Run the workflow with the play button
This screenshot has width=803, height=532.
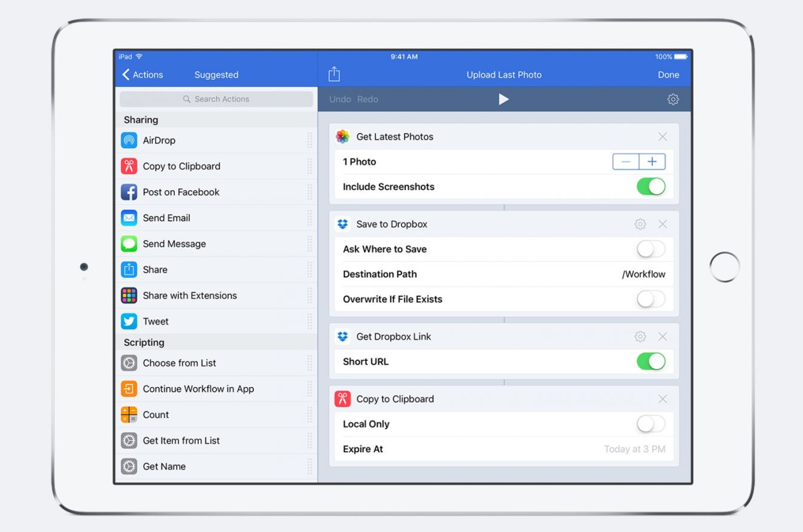point(504,99)
